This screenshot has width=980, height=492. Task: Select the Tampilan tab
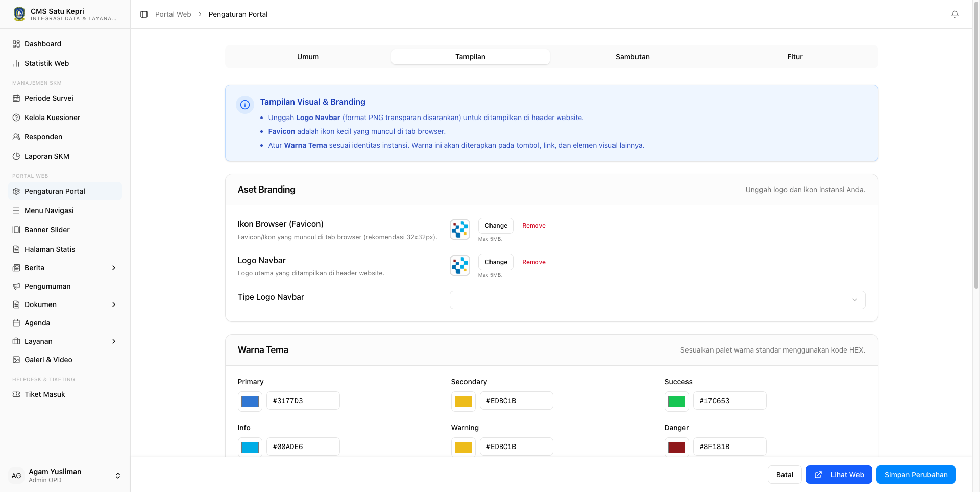[470, 57]
